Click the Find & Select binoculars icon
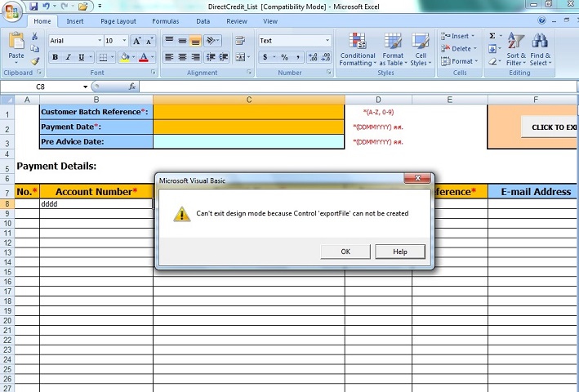The width and height of the screenshot is (579, 392). 539,42
